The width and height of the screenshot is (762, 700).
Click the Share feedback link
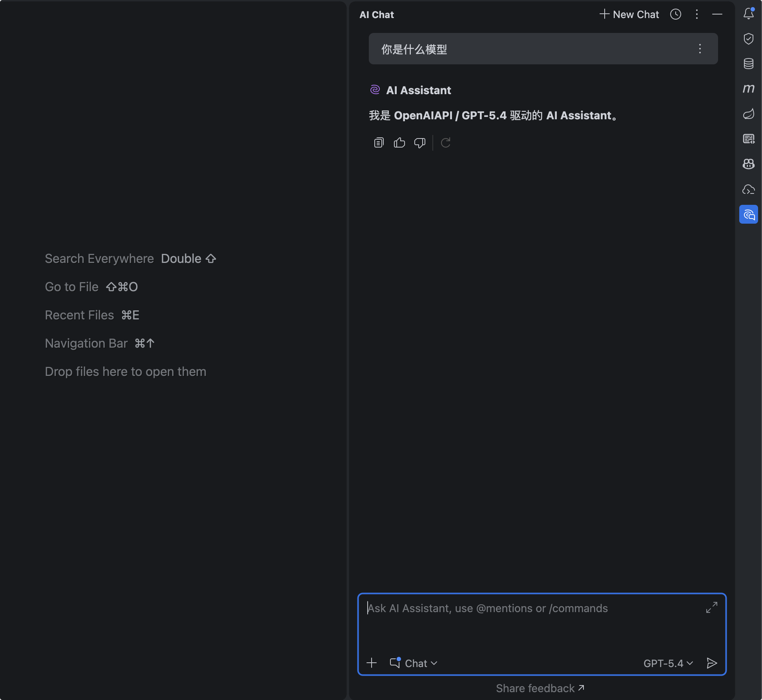point(540,688)
